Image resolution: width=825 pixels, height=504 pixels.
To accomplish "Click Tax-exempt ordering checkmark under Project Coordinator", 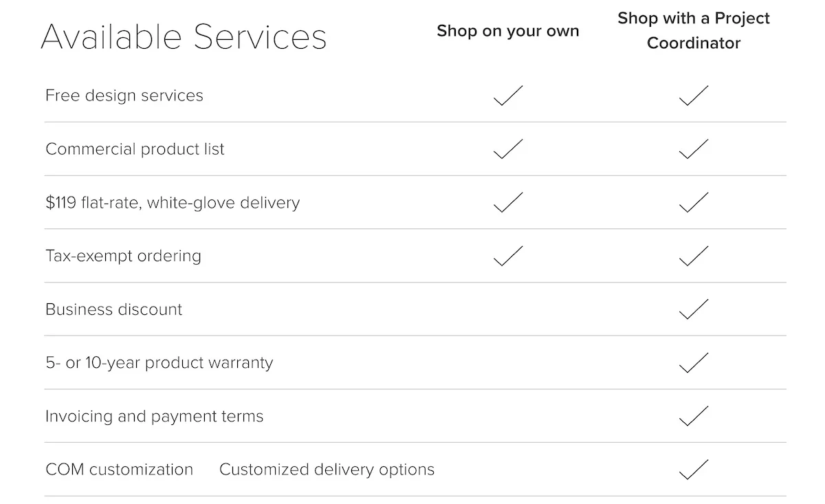I will click(694, 256).
